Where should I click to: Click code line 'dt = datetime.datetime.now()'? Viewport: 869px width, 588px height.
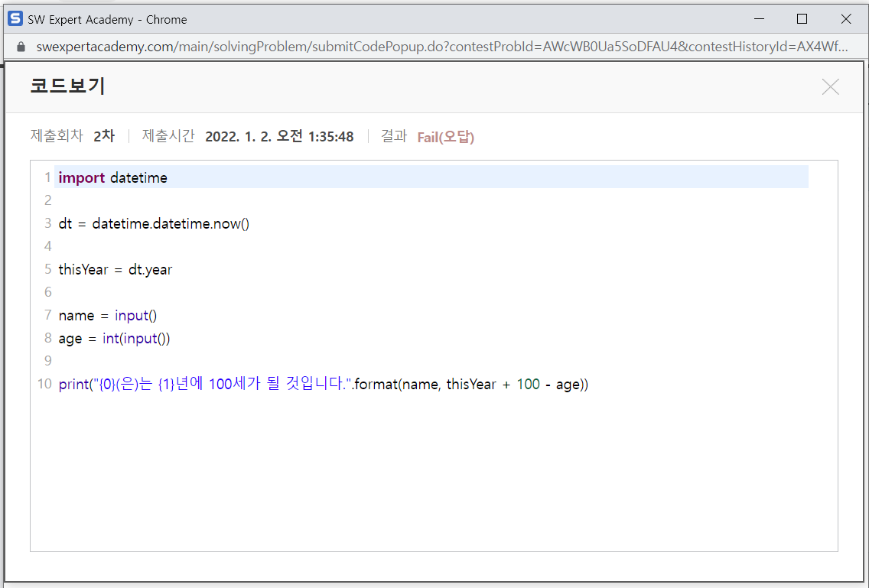coord(154,224)
